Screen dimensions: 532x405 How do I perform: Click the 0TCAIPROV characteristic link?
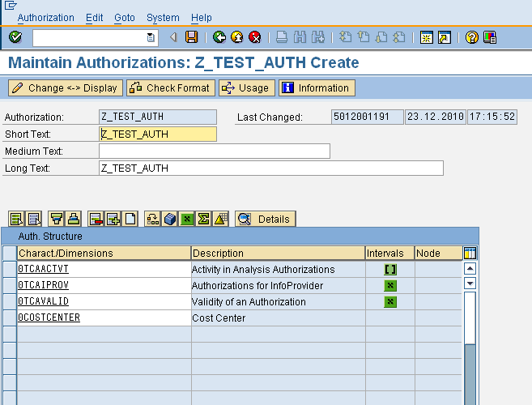click(x=43, y=285)
